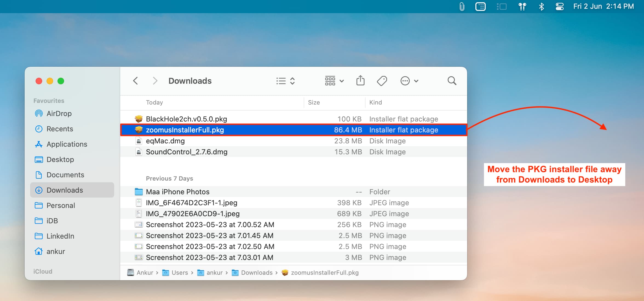Select Screenshot 2023-05-23 at 7.01.45 AM

coord(294,235)
